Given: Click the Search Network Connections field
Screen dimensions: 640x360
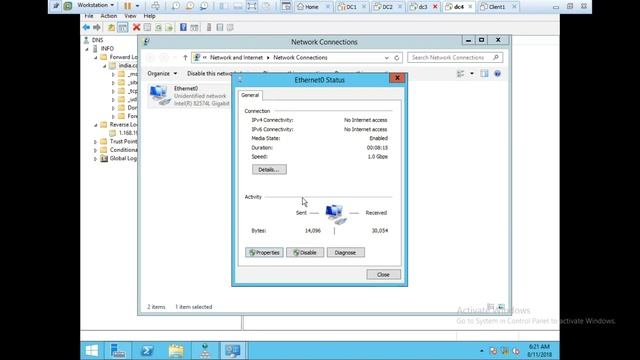Looking at the screenshot, I should [x=450, y=58].
